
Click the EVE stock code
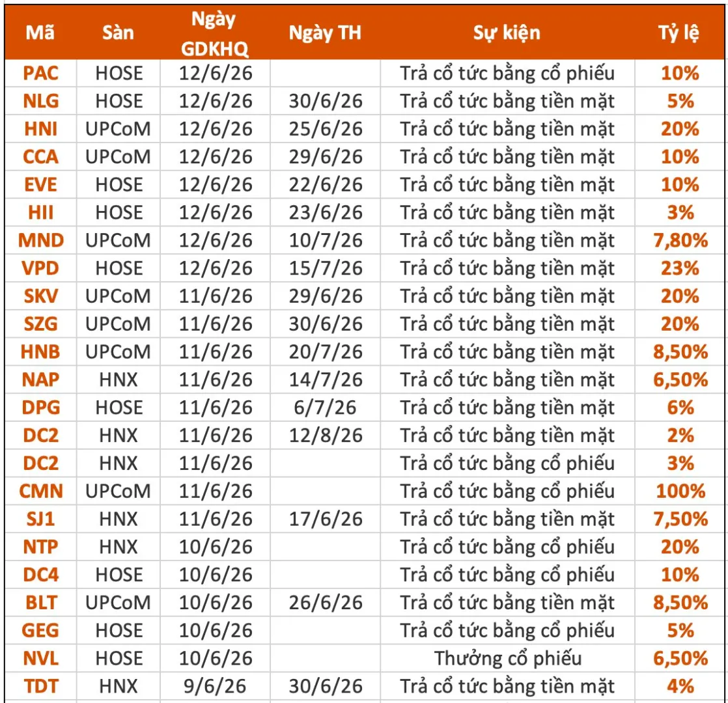(x=41, y=185)
